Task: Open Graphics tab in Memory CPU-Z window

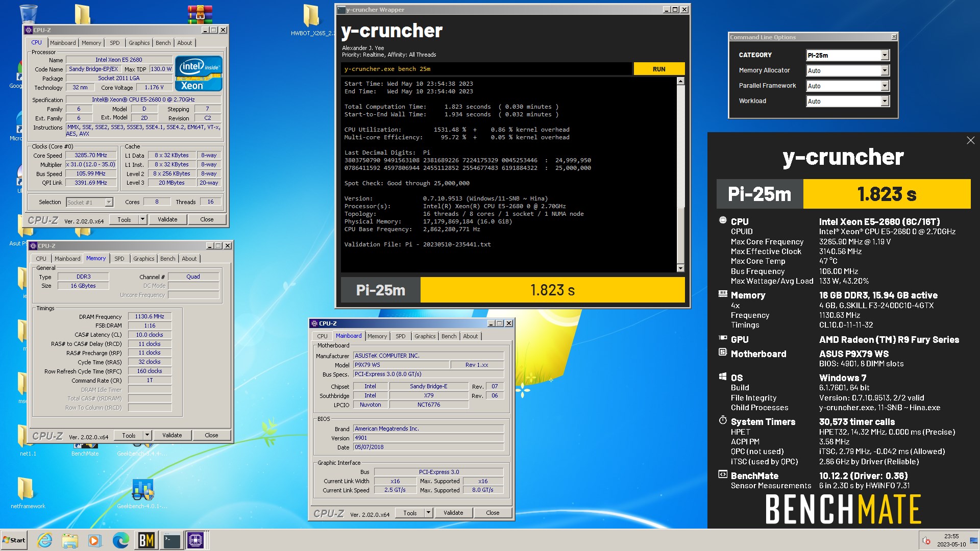Action: 144,259
